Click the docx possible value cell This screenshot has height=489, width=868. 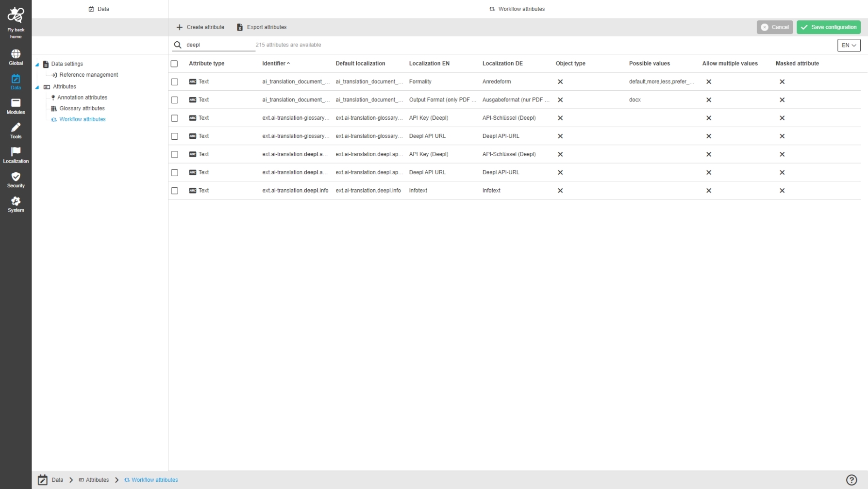click(634, 100)
